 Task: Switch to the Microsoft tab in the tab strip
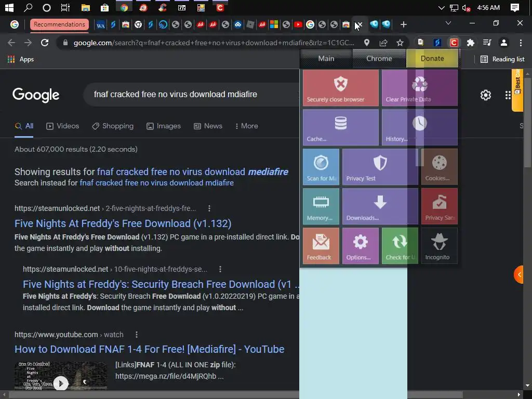(x=274, y=24)
